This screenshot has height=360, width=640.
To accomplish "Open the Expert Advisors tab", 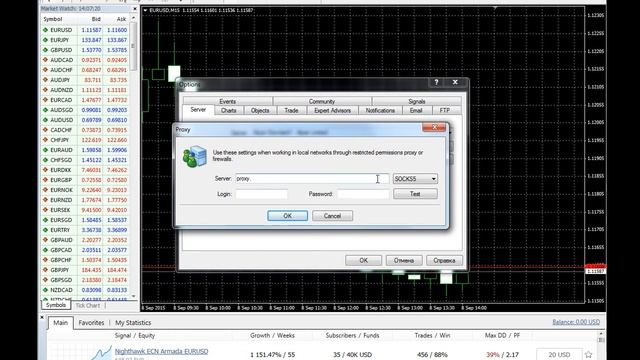I will (332, 111).
